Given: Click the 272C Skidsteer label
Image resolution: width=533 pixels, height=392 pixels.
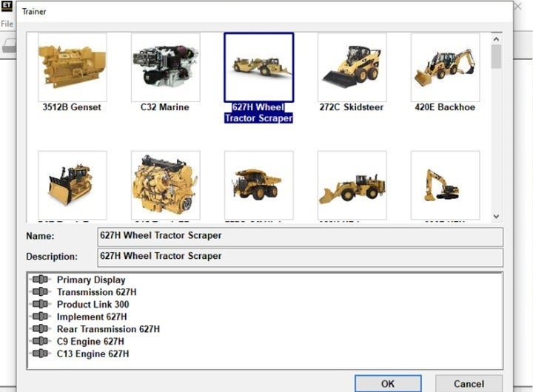Looking at the screenshot, I should [352, 107].
